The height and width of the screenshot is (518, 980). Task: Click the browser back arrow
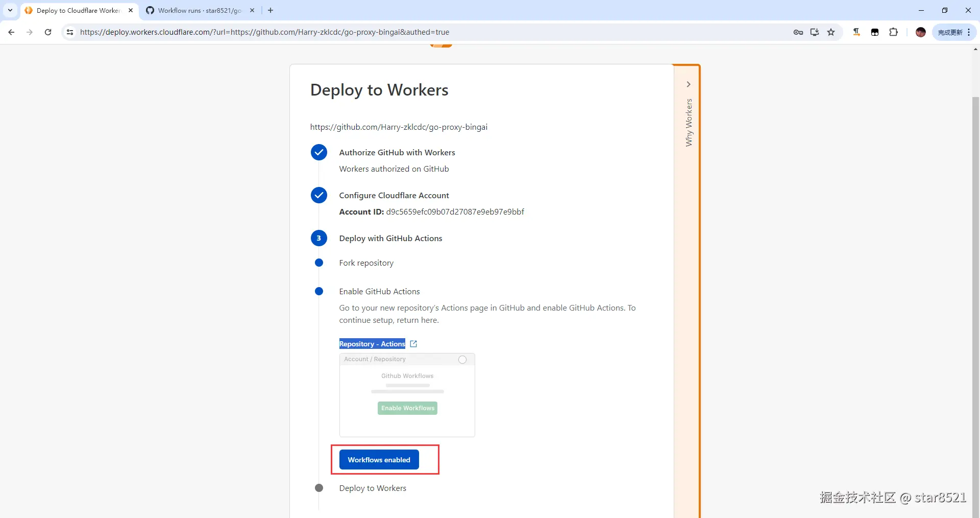11,32
